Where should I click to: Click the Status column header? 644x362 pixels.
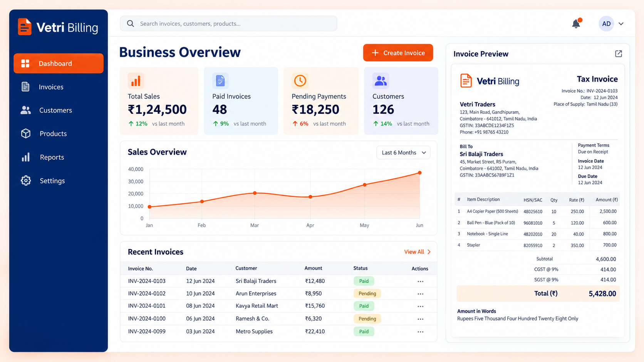pyautogui.click(x=361, y=268)
